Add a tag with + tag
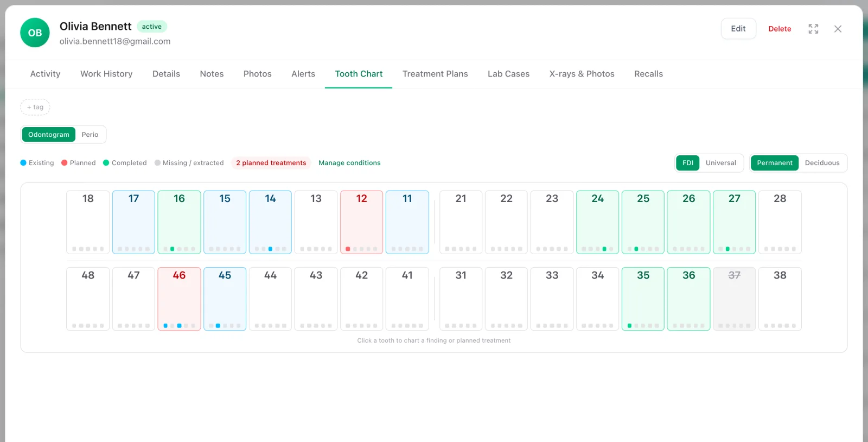The width and height of the screenshot is (868, 442). pyautogui.click(x=35, y=108)
